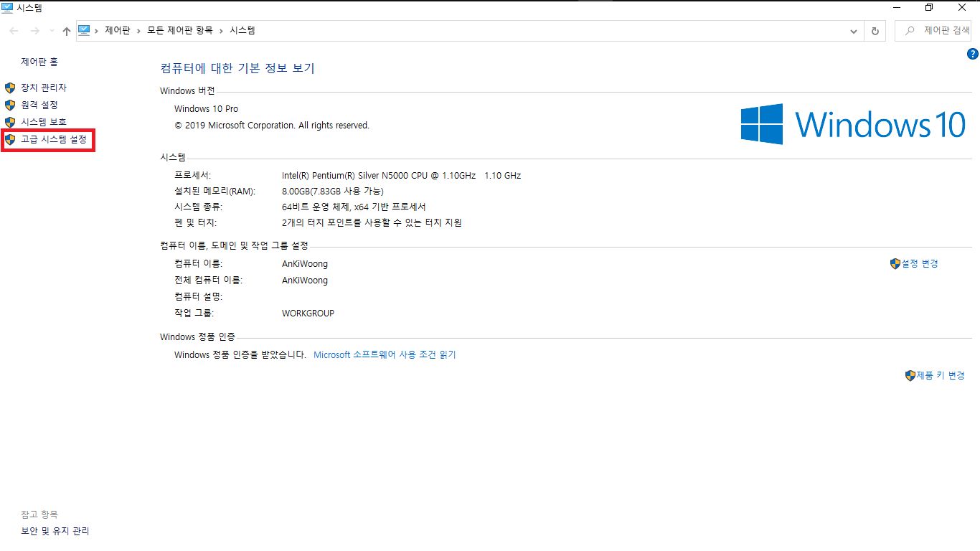Click the refresh button

tap(875, 31)
